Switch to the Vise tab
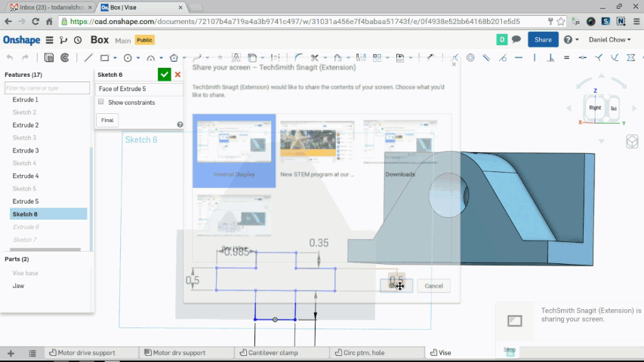 [x=445, y=352]
